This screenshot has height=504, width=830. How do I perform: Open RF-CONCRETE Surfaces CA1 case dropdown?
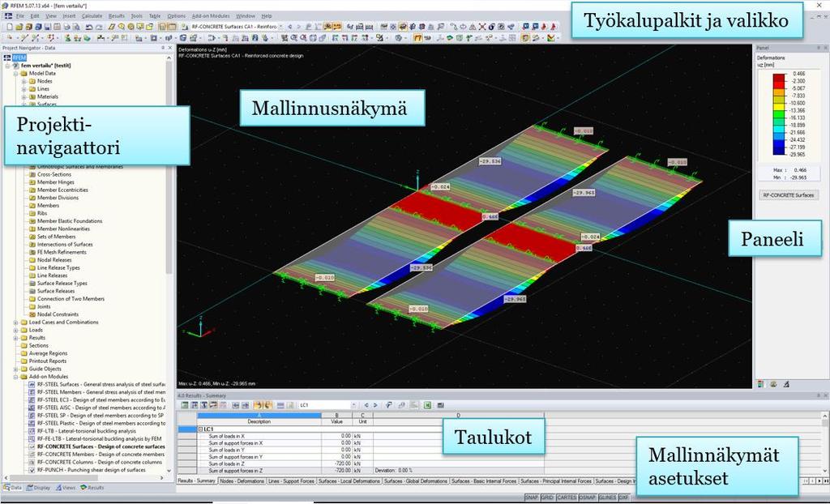280,27
